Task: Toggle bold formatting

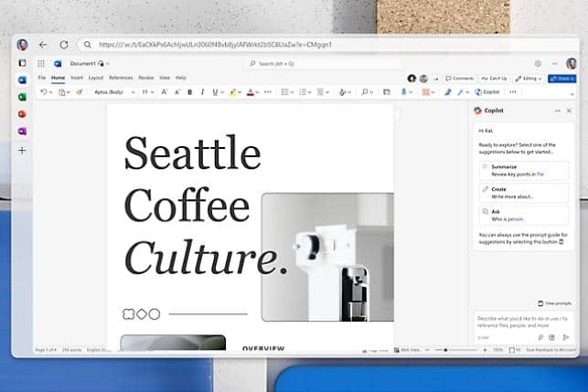Action: (x=190, y=91)
